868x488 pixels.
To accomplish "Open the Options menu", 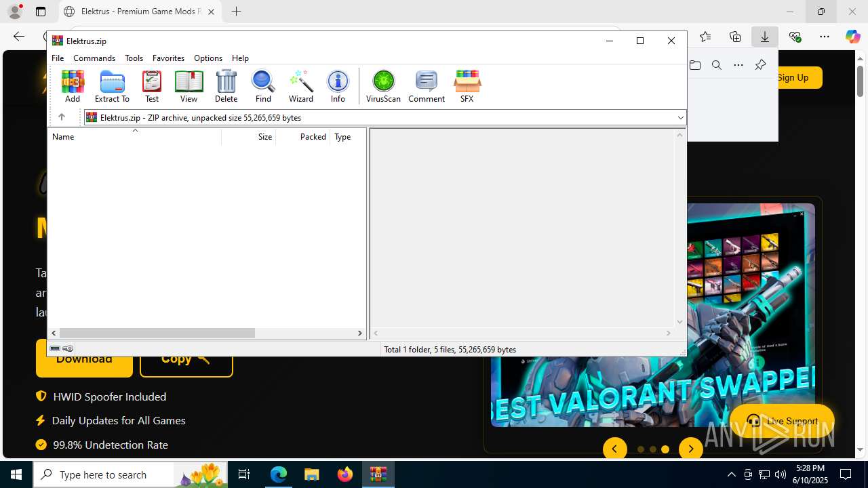I will coord(208,58).
